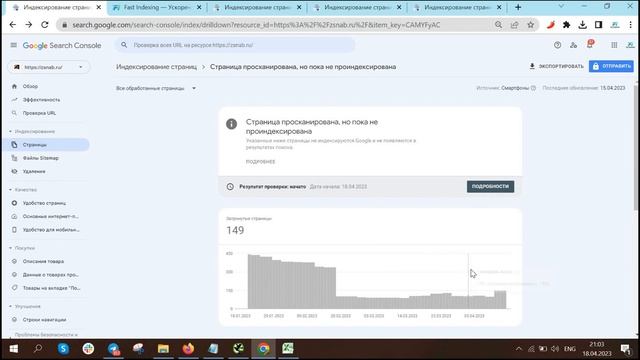Open the help question mark icon

click(558, 45)
